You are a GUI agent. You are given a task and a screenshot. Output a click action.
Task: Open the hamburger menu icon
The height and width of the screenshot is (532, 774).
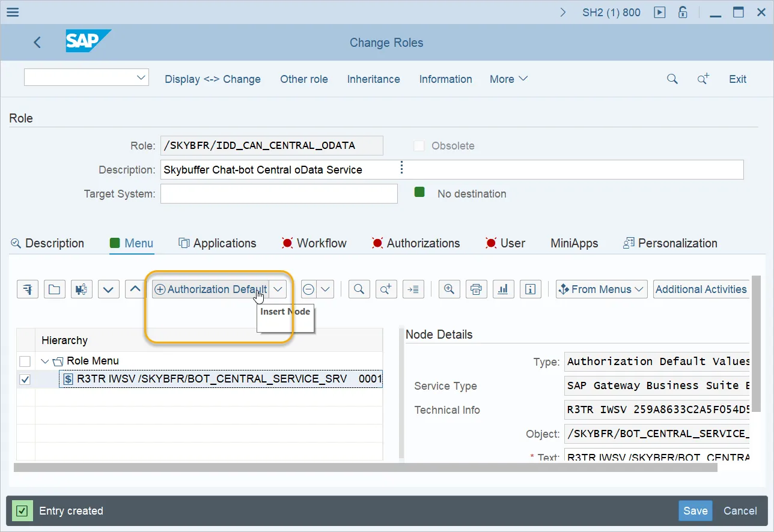11,12
